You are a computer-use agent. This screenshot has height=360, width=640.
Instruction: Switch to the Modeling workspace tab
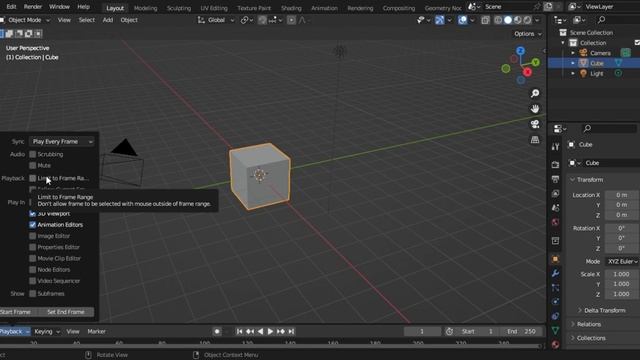pos(145,8)
